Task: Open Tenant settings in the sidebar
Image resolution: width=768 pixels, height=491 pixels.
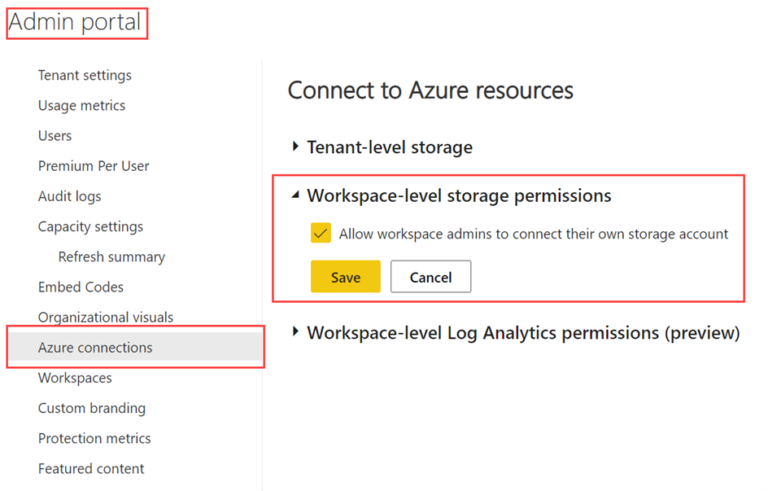Action: point(85,75)
